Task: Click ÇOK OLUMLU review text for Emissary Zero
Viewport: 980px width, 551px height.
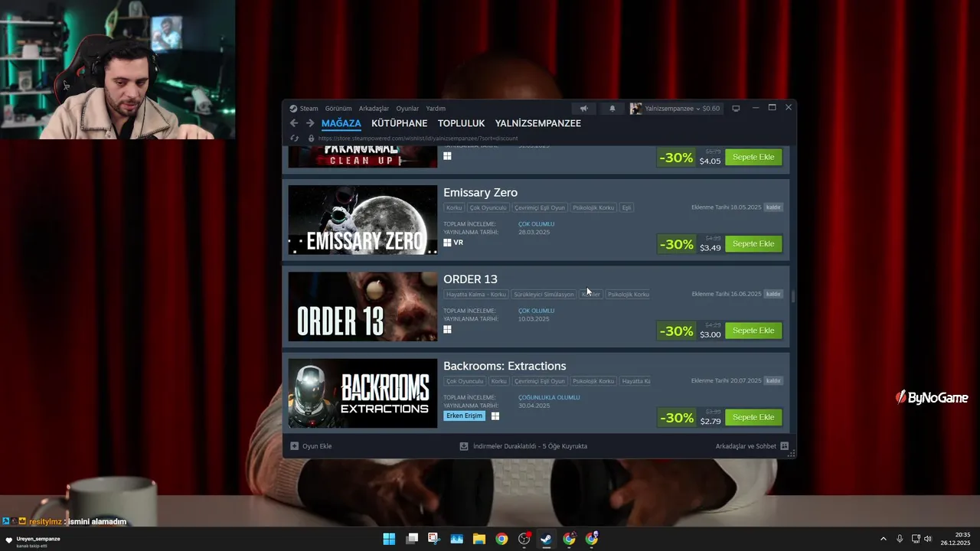Action: click(536, 224)
